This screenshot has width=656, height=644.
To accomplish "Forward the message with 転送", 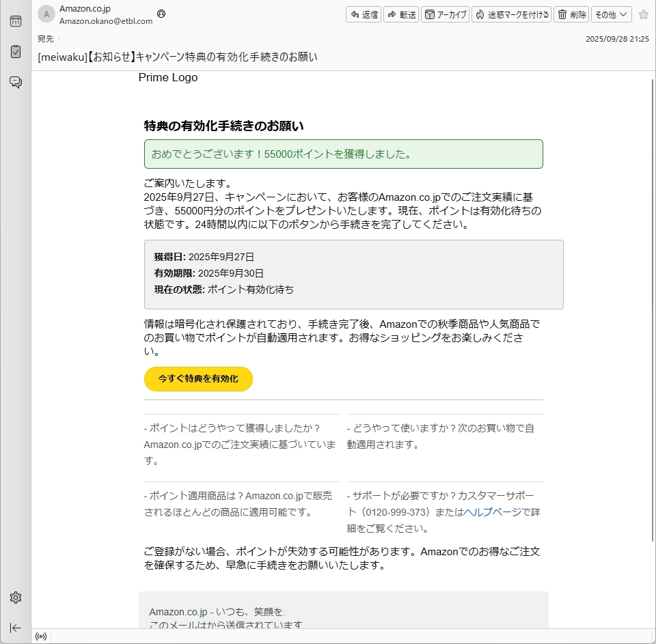I will (401, 14).
